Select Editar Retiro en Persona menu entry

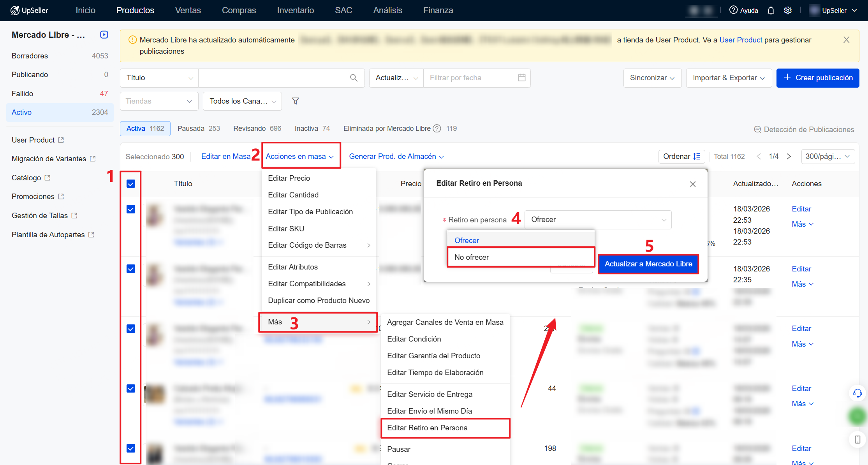point(427,428)
